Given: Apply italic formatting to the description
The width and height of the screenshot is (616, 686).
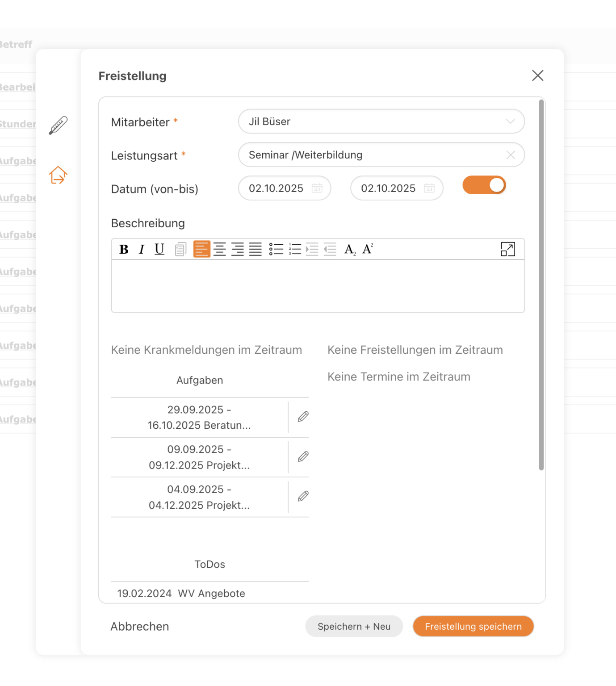Looking at the screenshot, I should point(142,249).
